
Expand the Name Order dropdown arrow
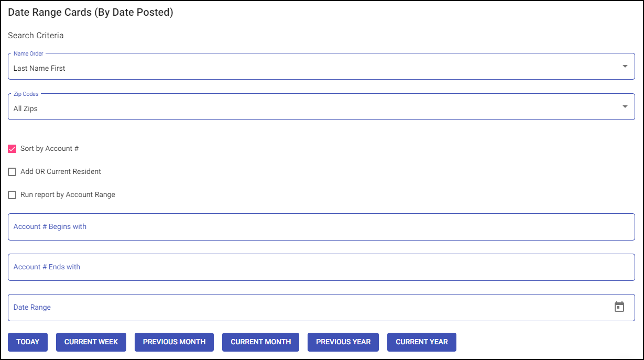tap(625, 67)
